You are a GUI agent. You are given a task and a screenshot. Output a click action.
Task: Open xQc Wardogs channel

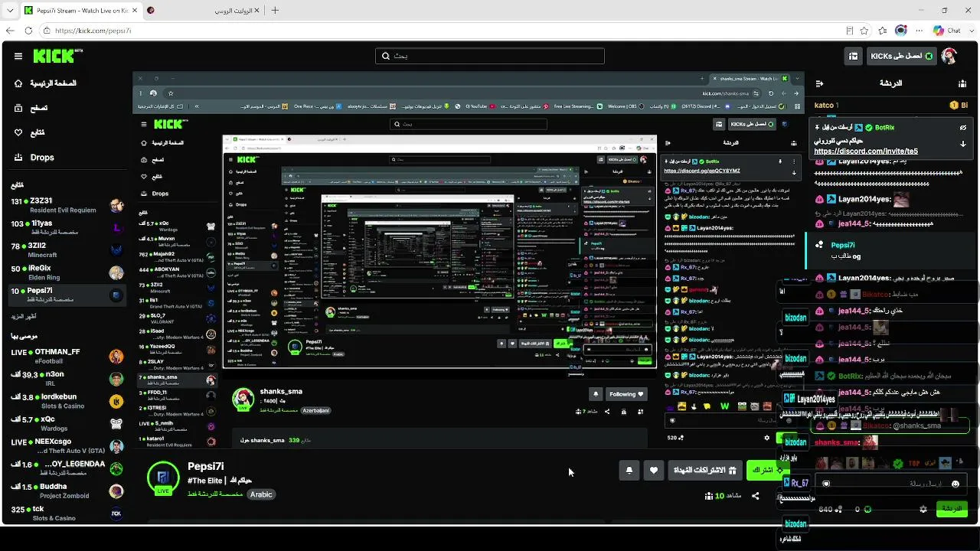coord(66,423)
